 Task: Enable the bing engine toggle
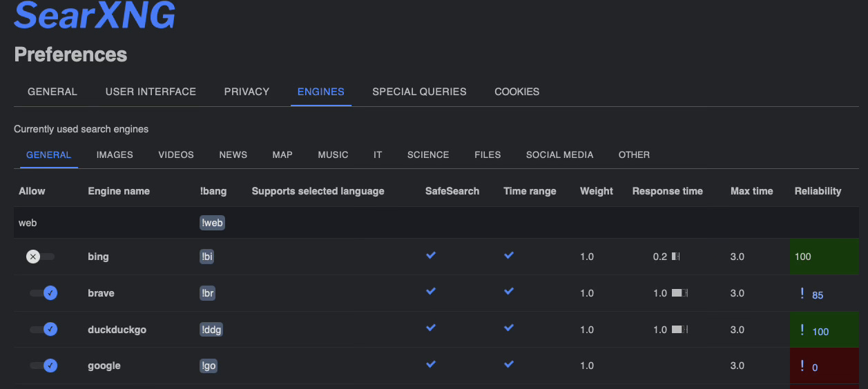tap(41, 257)
